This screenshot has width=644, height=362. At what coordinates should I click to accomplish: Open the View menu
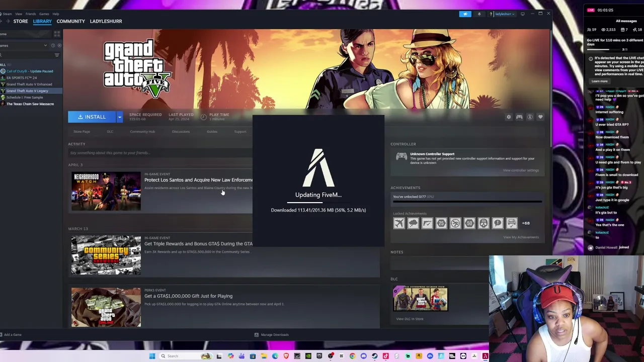click(x=19, y=14)
